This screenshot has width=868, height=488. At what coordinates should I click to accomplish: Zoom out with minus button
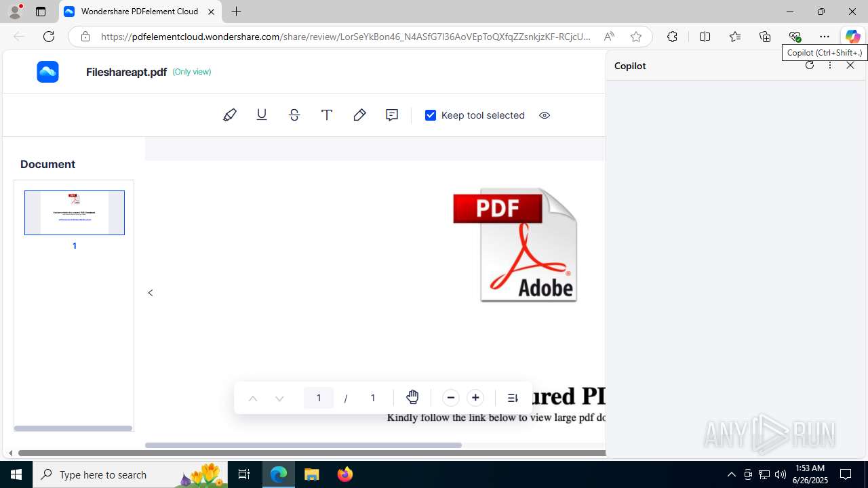(x=451, y=398)
